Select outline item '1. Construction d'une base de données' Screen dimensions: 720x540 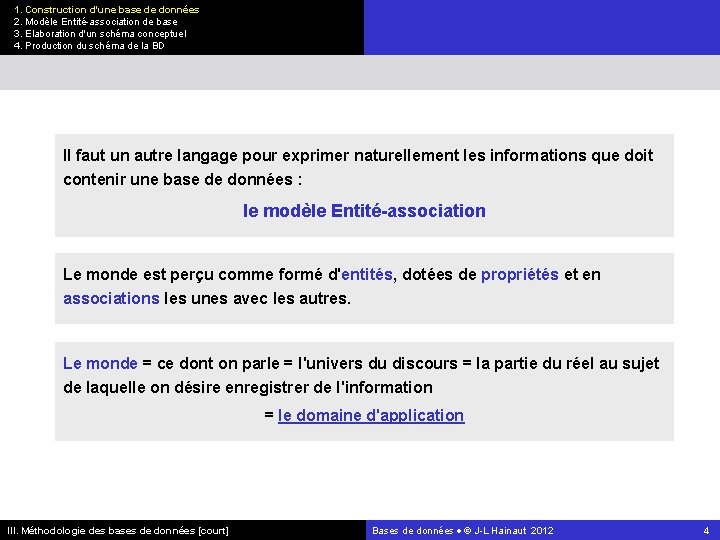(x=107, y=10)
